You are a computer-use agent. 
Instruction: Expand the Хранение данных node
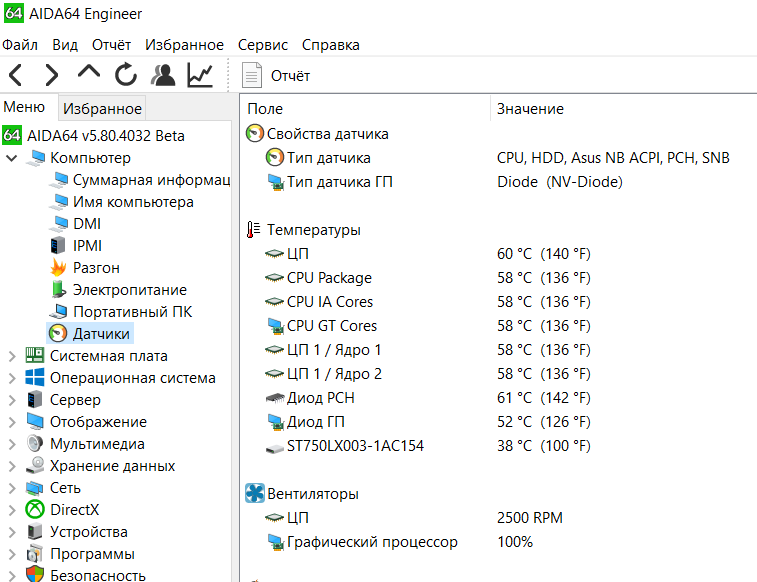click(12, 466)
